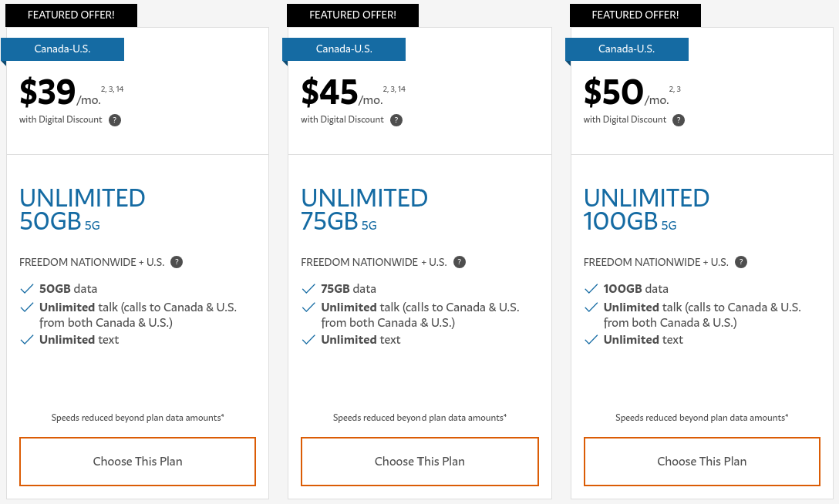Open Freedom Nationwide info icon in 75GB plan
This screenshot has height=504, width=839.
pyautogui.click(x=460, y=262)
